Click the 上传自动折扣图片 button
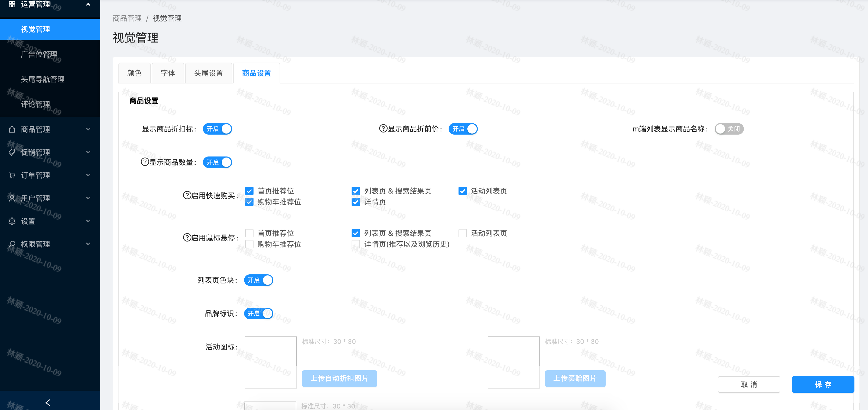868x410 pixels. 339,378
